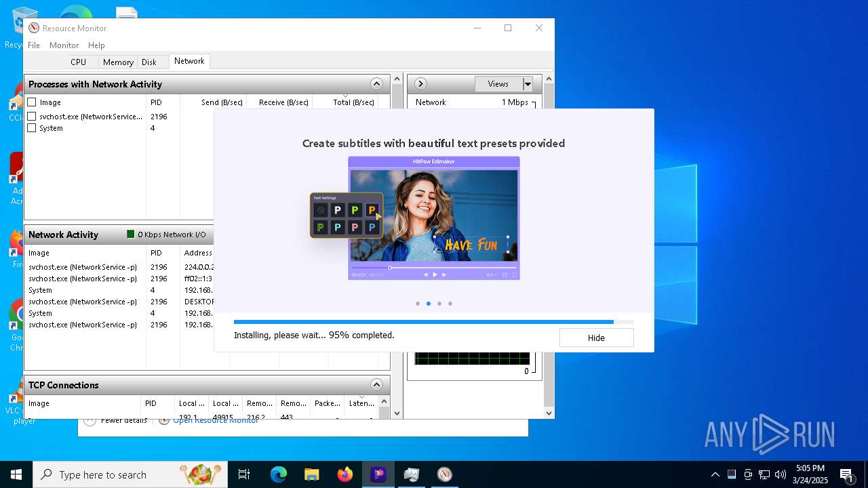This screenshot has width=868, height=488.
Task: Open the Help menu
Action: (96, 45)
